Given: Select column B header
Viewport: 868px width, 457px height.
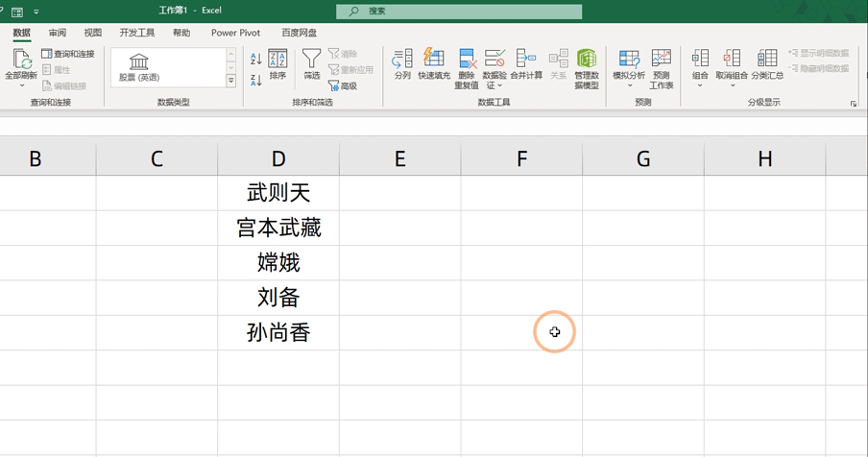Looking at the screenshot, I should [36, 159].
